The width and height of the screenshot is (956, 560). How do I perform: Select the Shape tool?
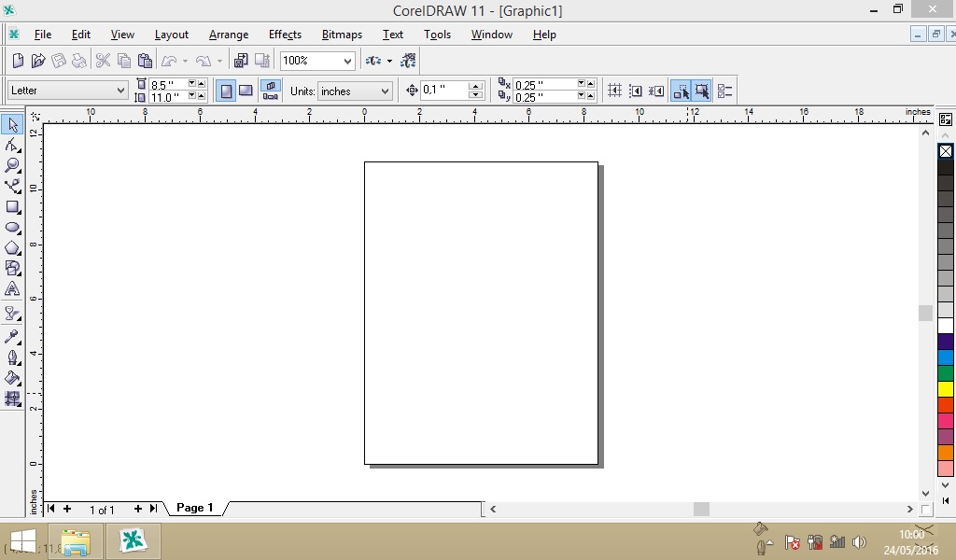click(x=12, y=145)
